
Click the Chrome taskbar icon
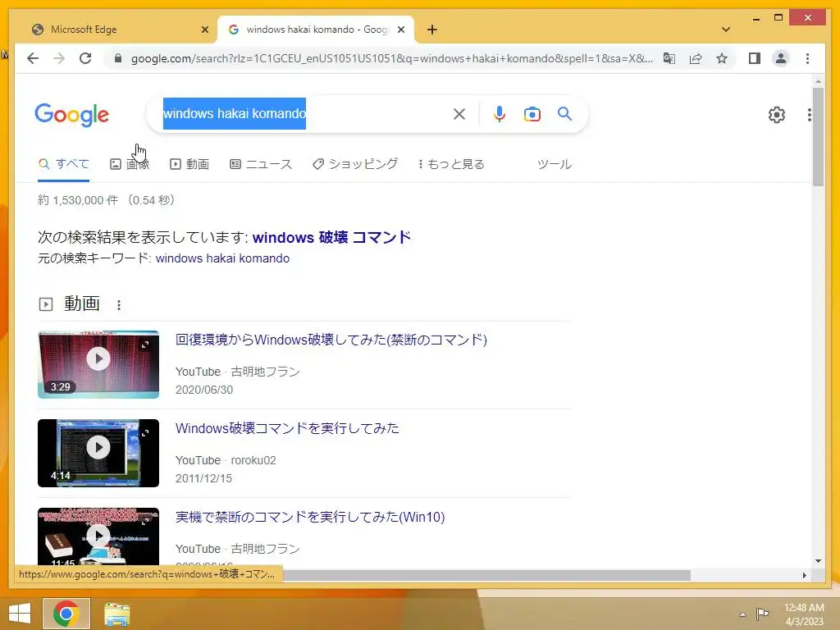[x=66, y=614]
